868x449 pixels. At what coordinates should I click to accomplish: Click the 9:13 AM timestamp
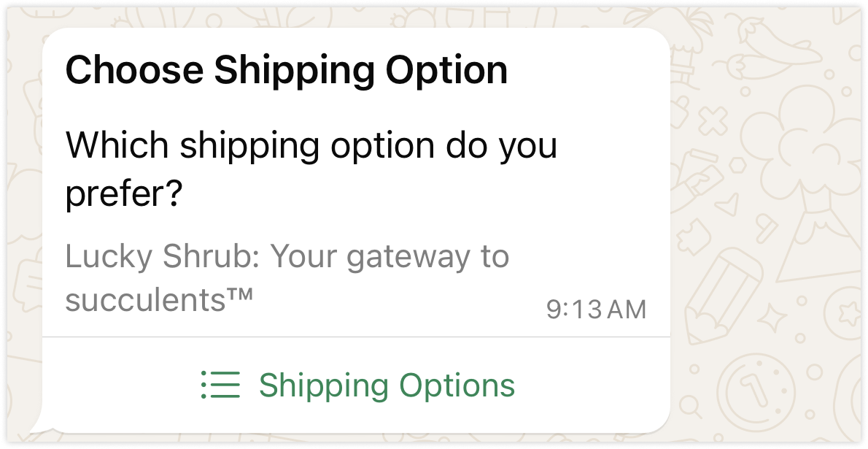(596, 310)
